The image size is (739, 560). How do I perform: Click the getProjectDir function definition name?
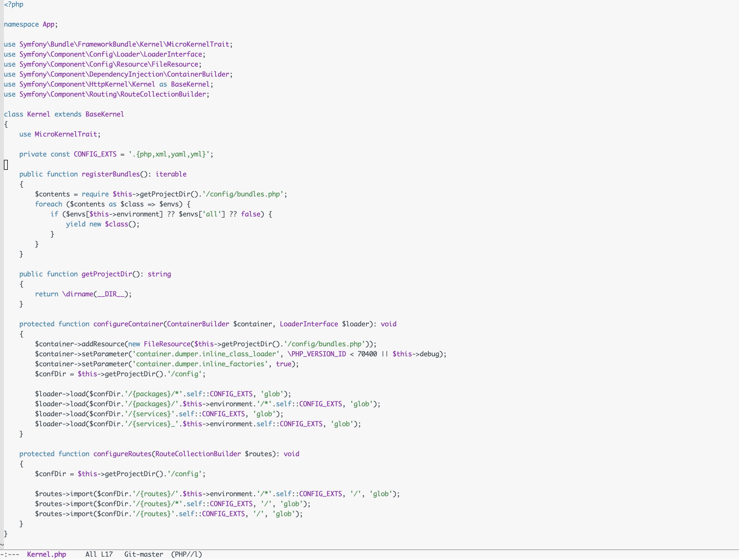[x=107, y=274]
